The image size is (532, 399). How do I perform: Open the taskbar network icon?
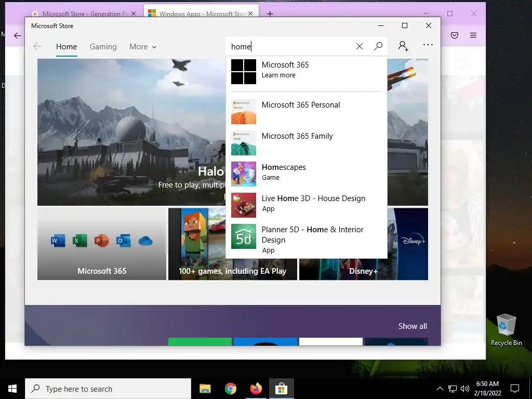pos(453,389)
